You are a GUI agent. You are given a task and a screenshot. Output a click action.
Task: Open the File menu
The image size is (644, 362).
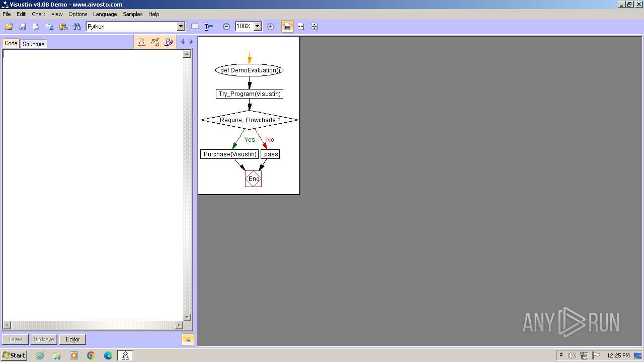[7, 14]
